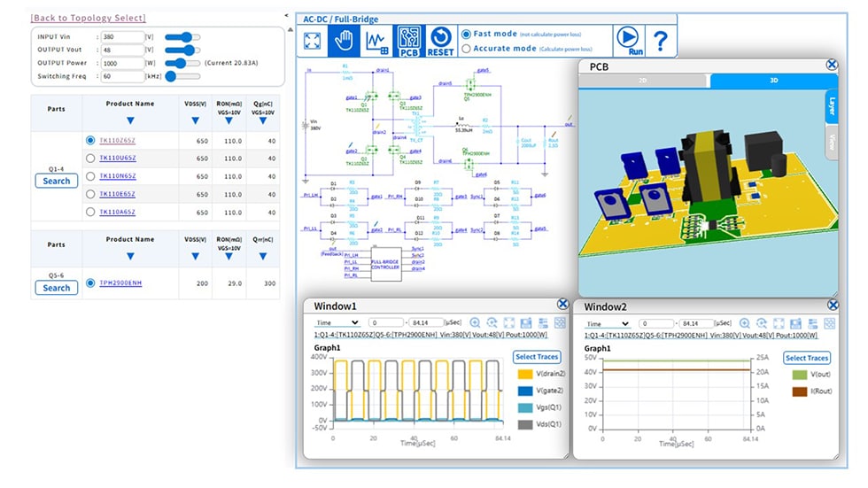Open help via the question mark icon

click(x=660, y=41)
